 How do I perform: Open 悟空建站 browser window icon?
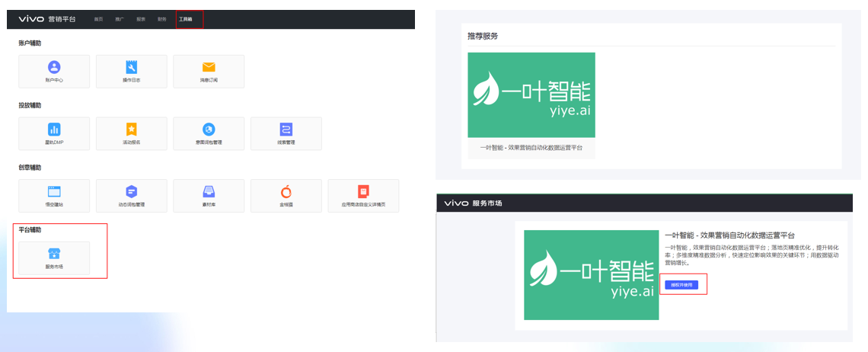54,192
